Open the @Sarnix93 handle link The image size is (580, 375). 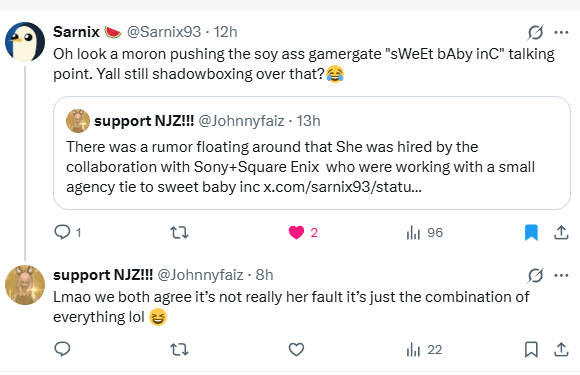pyautogui.click(x=164, y=32)
